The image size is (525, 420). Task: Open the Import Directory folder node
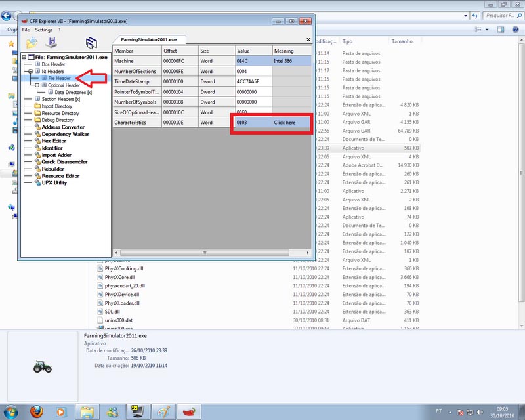coord(56,106)
